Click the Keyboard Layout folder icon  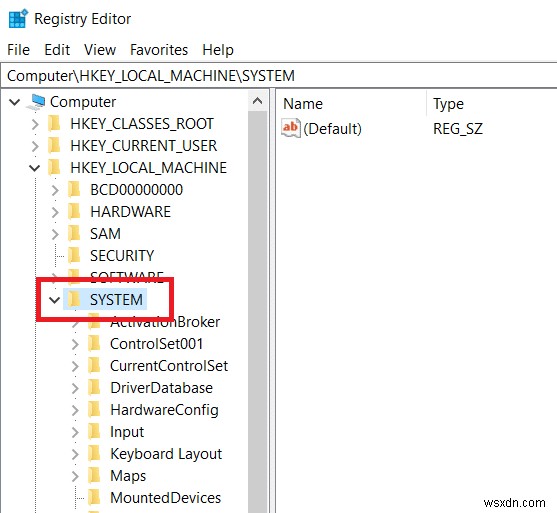click(94, 454)
